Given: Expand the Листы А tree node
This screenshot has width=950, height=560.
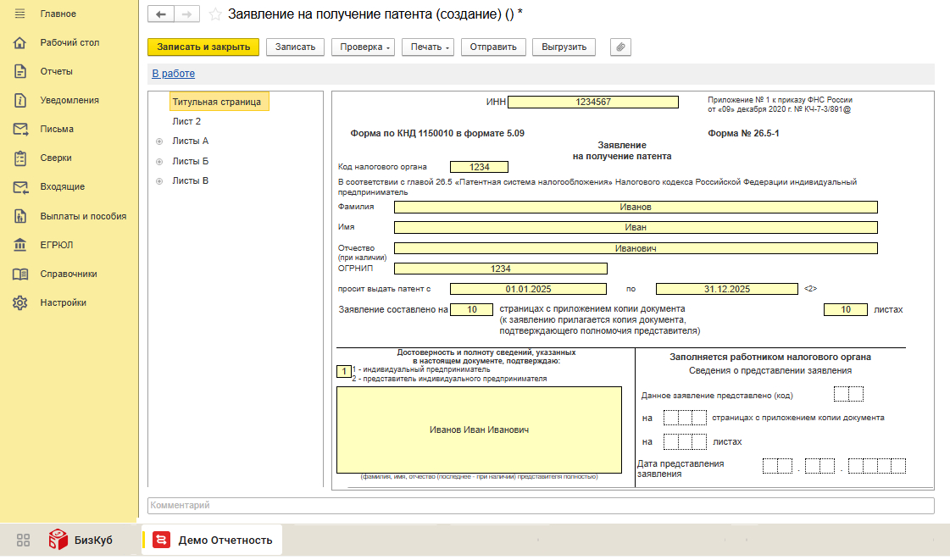Looking at the screenshot, I should (x=159, y=141).
